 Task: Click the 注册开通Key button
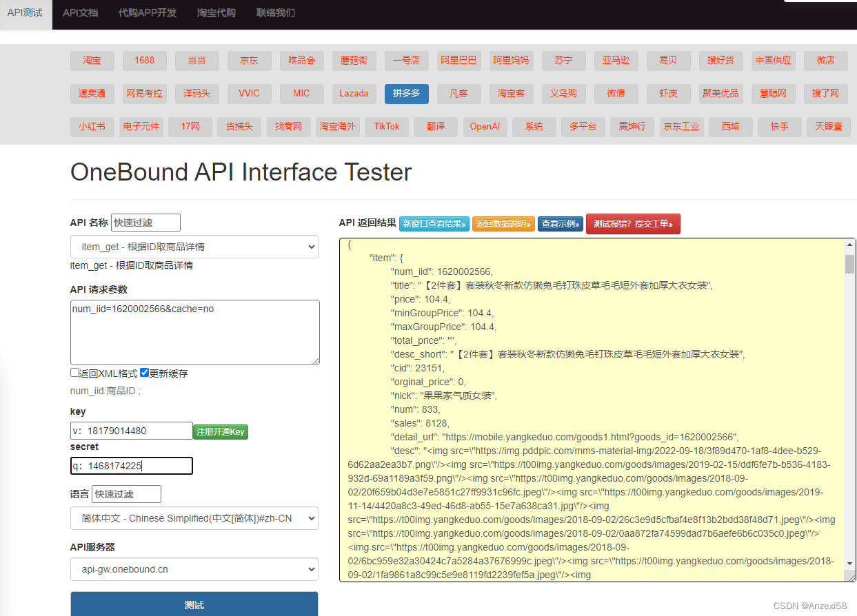(221, 432)
